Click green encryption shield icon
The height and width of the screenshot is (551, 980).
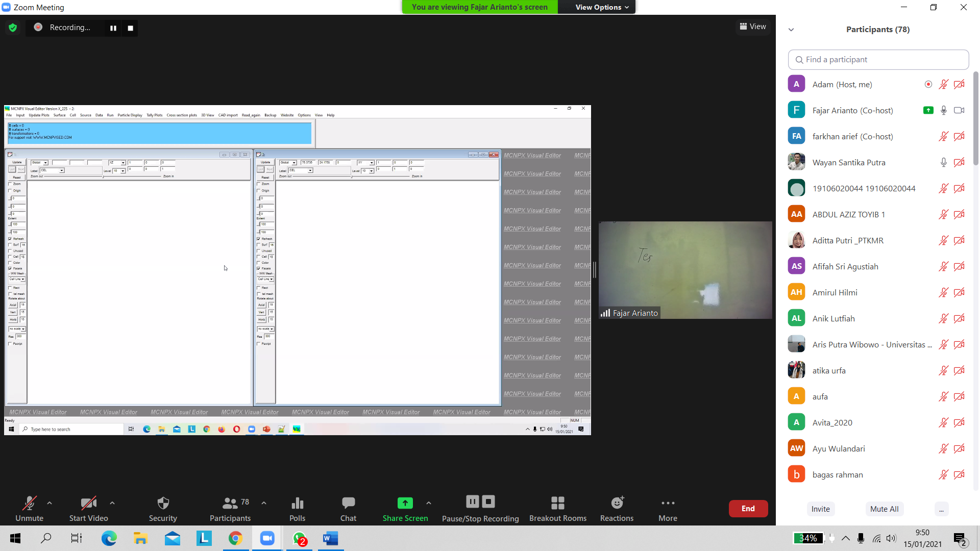13,28
